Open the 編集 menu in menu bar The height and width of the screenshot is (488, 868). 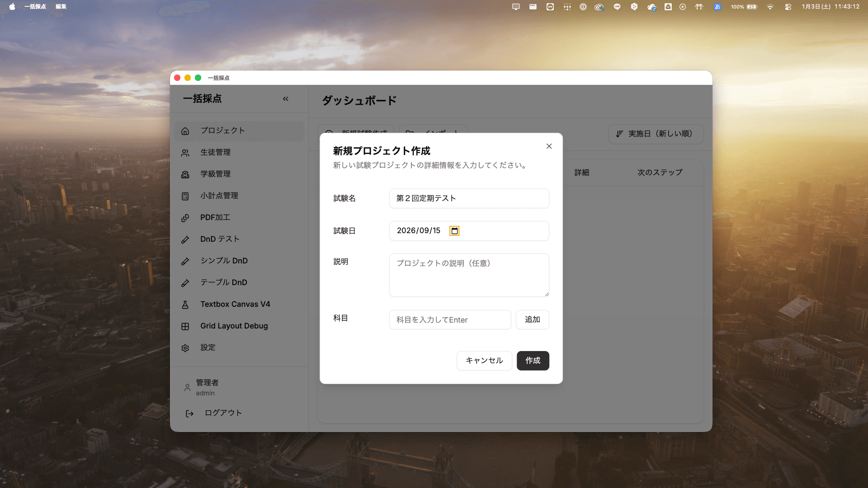[61, 7]
